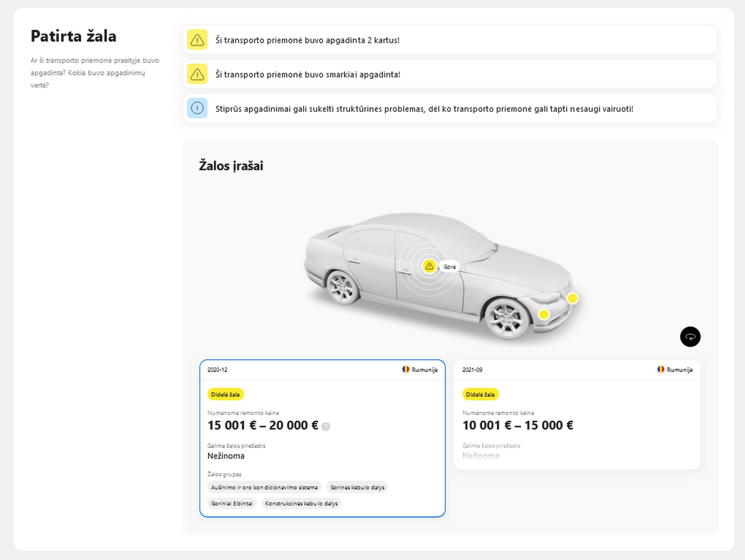Image resolution: width=745 pixels, height=560 pixels.
Task: Click yellow warning marker on car door
Action: pos(429,266)
